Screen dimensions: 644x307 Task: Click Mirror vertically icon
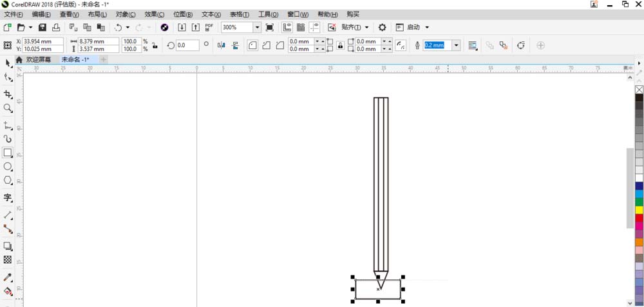pos(235,45)
